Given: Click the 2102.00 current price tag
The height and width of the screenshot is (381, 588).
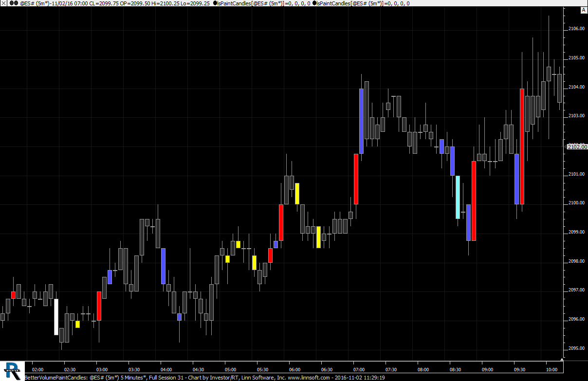Looking at the screenshot, I should [577, 147].
